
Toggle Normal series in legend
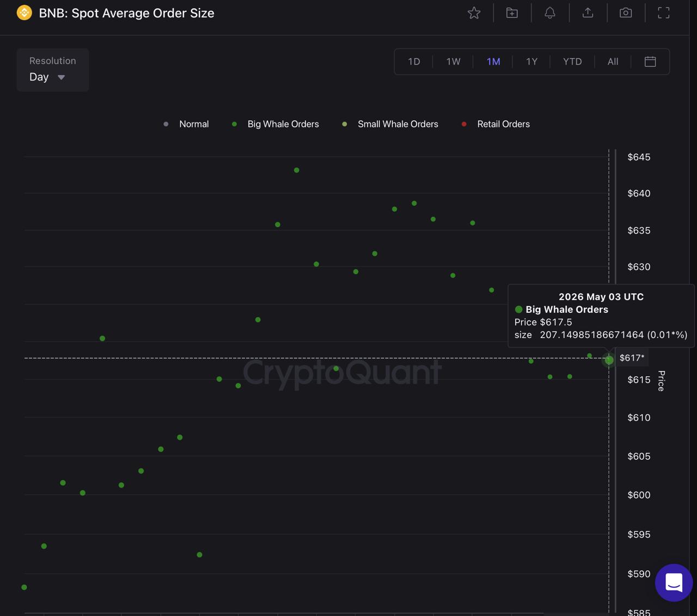pyautogui.click(x=186, y=124)
